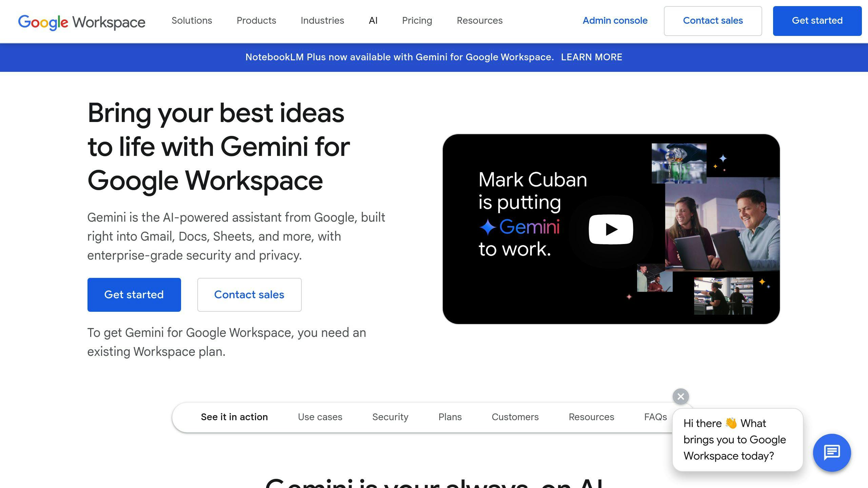Select Resources in the section navigation
Image resolution: width=868 pixels, height=488 pixels.
(591, 417)
